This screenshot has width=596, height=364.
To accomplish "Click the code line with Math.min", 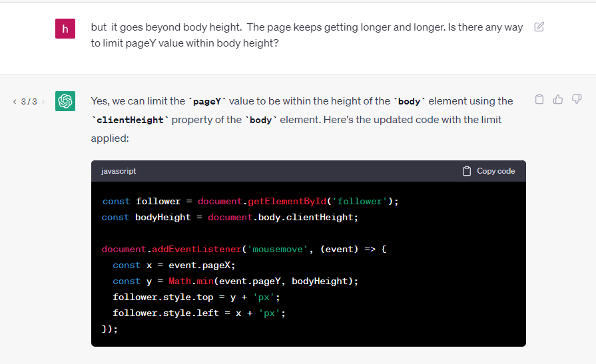I will point(235,281).
